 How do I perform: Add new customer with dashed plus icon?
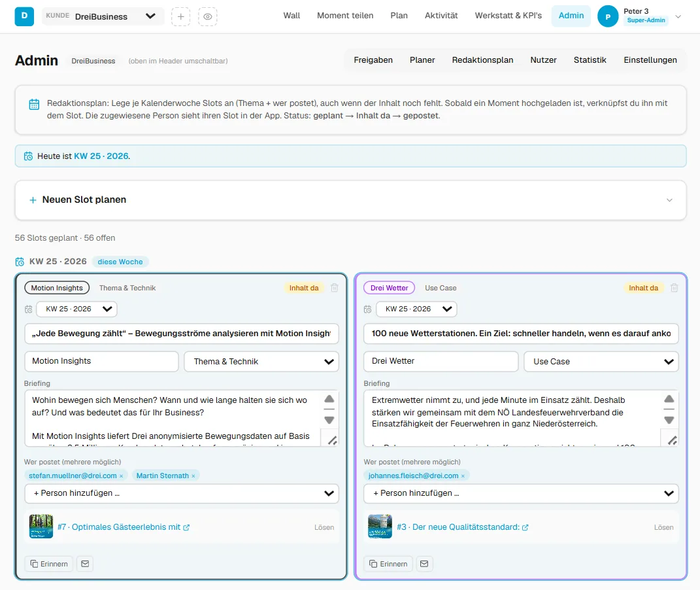point(180,16)
